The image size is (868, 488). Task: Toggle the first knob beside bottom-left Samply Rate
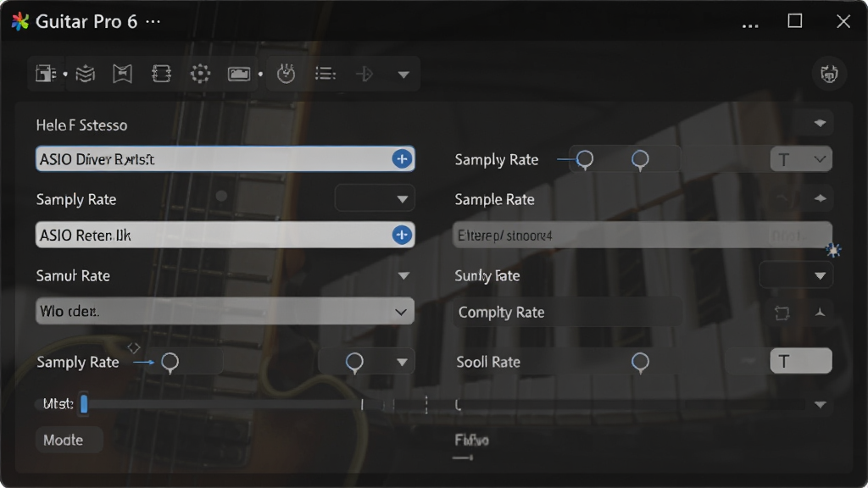click(170, 363)
